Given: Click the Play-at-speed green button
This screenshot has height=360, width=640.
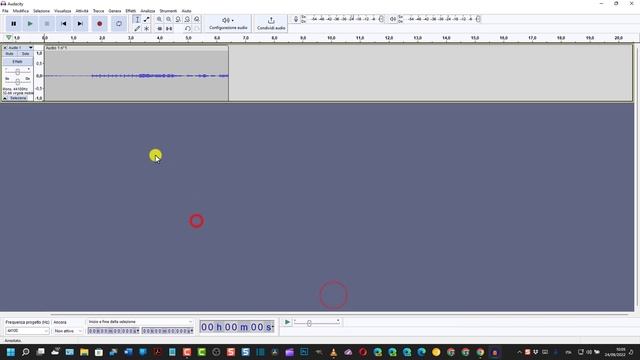Looking at the screenshot, I should pos(287,322).
